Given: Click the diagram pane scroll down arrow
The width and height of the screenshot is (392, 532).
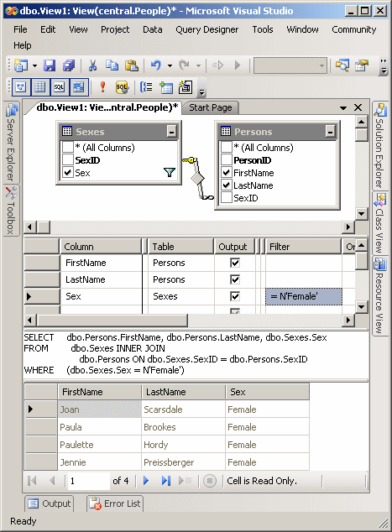Looking at the screenshot, I should pos(362,214).
